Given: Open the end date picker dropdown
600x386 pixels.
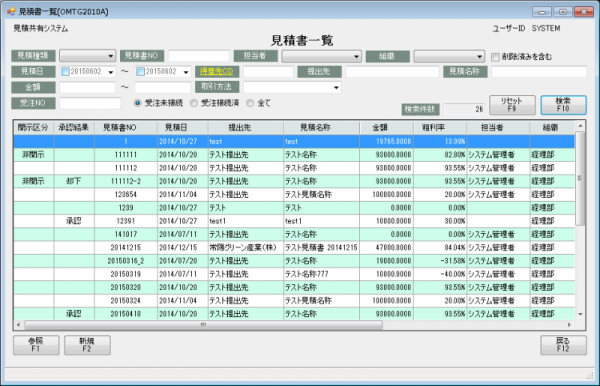Looking at the screenshot, I should click(x=186, y=72).
